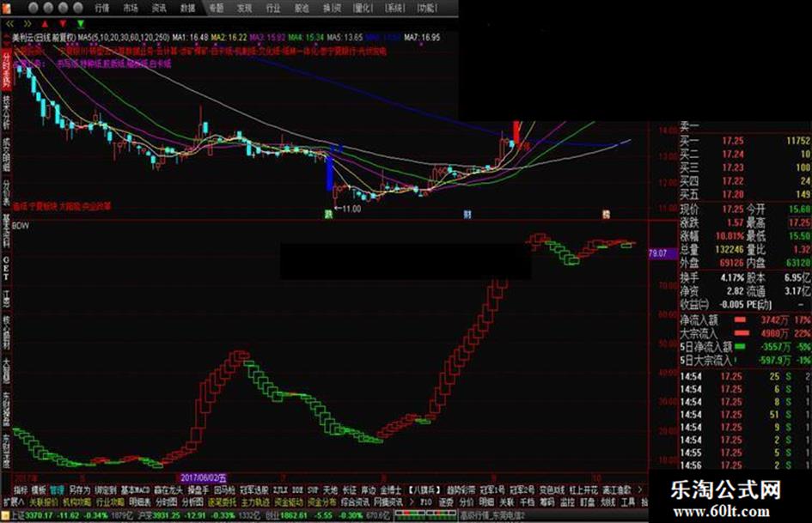812x523 pixels.
Task: Go to next stock with double-right arrows
Action: pos(27,24)
